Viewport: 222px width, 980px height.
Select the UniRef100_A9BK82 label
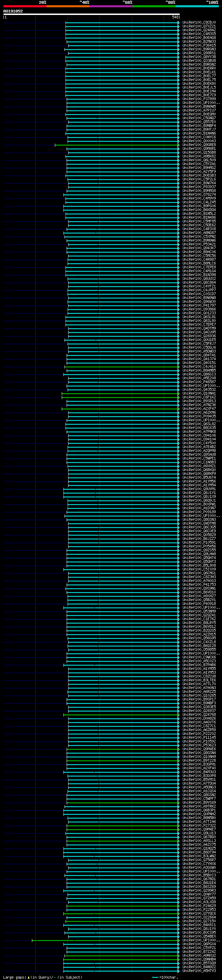[199, 156]
